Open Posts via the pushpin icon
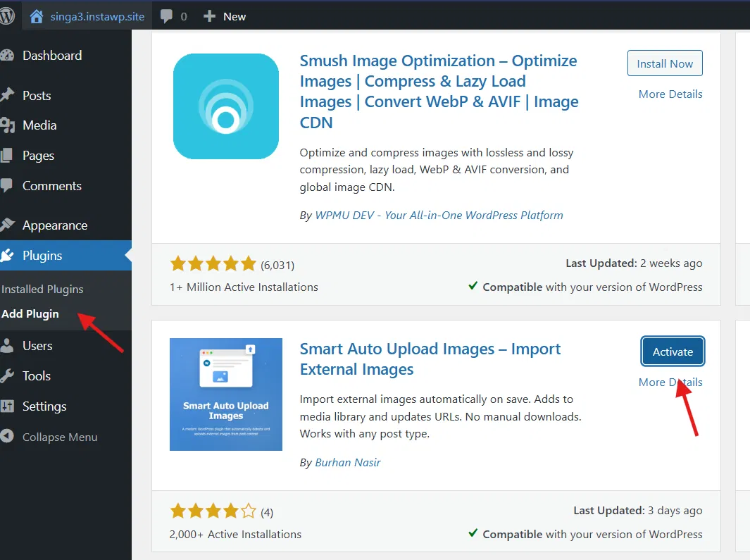This screenshot has height=560, width=750. pyautogui.click(x=8, y=95)
